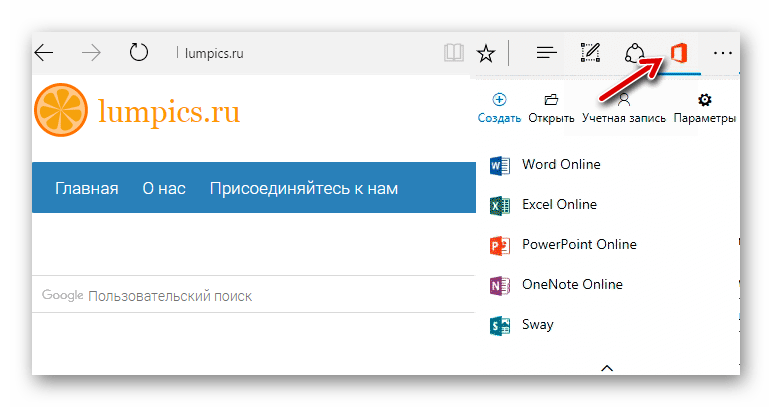Open Учетная запись account option
This screenshot has width=772, height=407.
click(x=624, y=109)
